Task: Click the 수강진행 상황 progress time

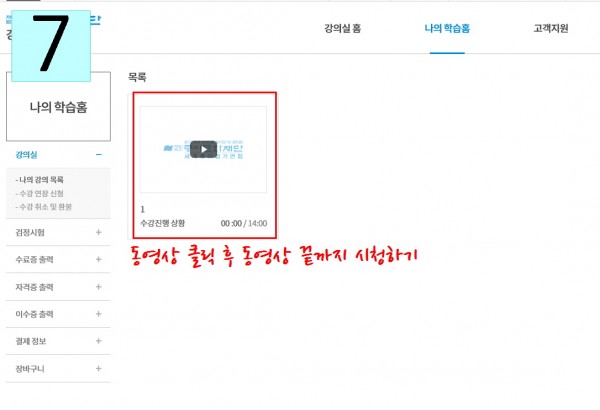Action: [244, 223]
